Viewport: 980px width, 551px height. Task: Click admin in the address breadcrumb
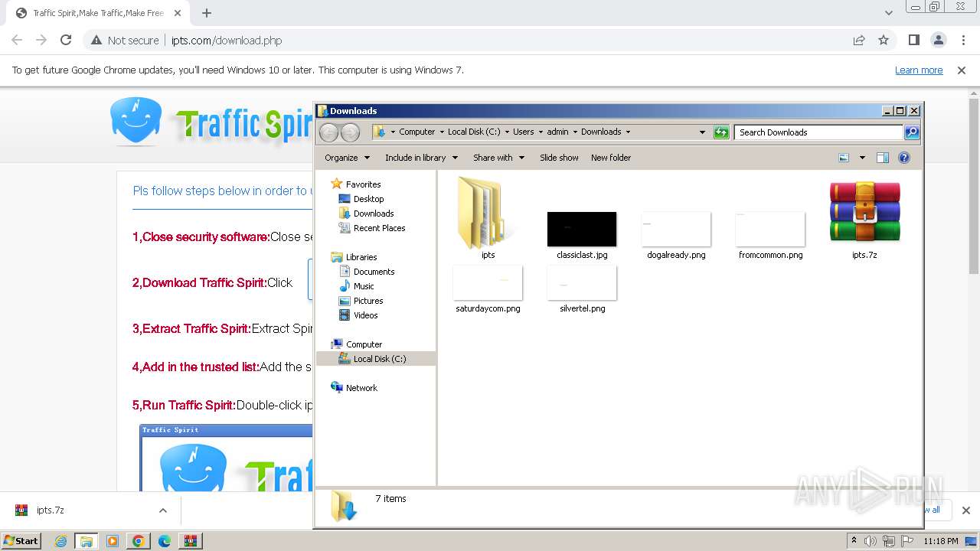pos(557,132)
